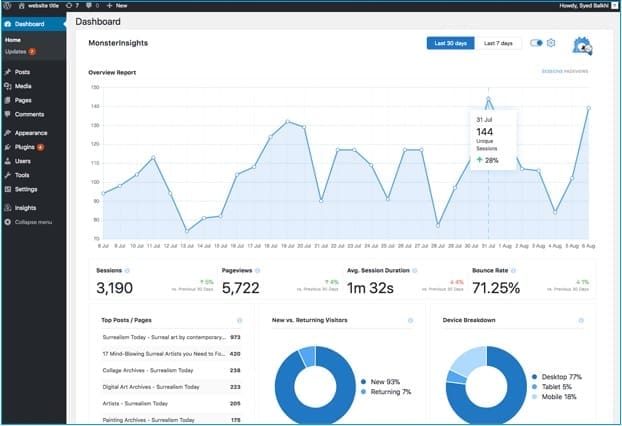Click info icon next to Pageviews stat
Image resolution: width=622 pixels, height=426 pixels.
point(257,271)
